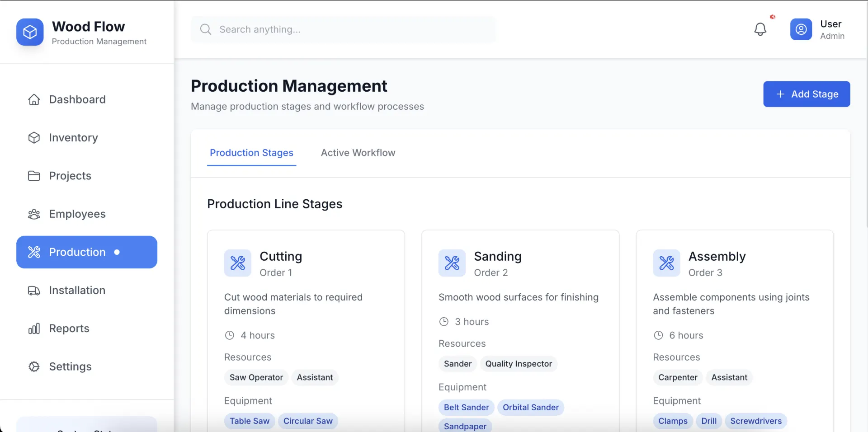Click the Cutting stage tools icon
Image resolution: width=868 pixels, height=432 pixels.
(238, 263)
